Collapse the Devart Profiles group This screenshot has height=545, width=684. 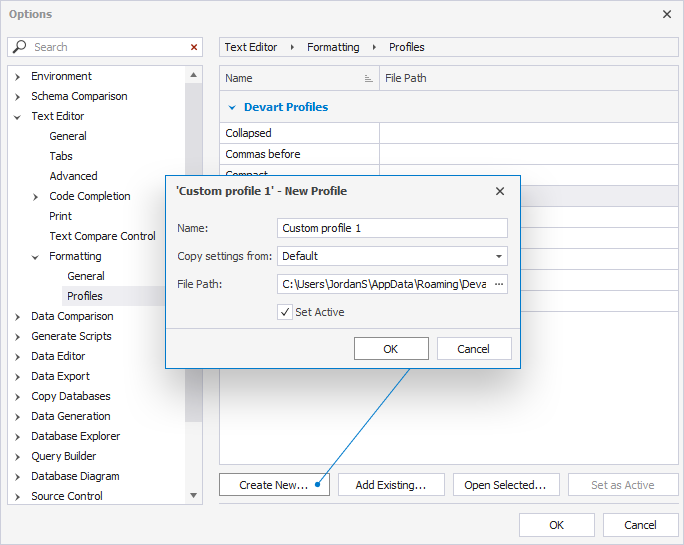(232, 107)
